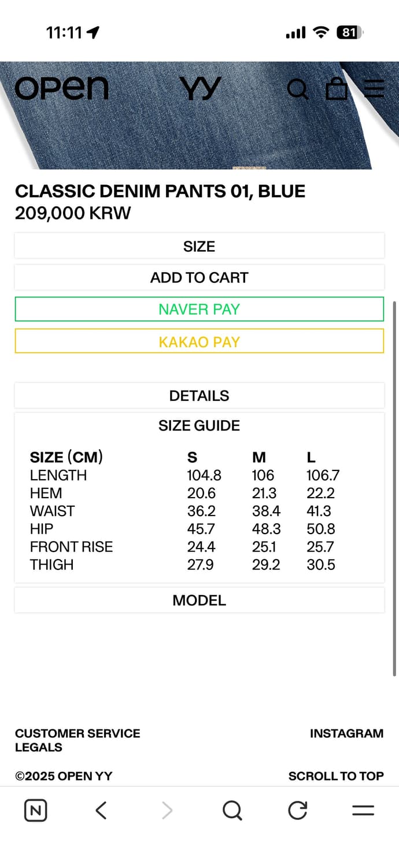The width and height of the screenshot is (399, 868).
Task: Open the shopping bag cart icon
Action: pyautogui.click(x=337, y=89)
